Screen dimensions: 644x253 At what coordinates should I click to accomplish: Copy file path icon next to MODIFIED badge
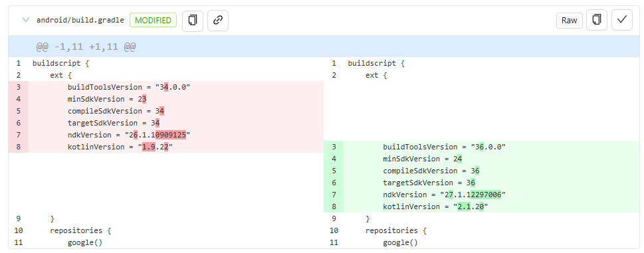[x=193, y=20]
